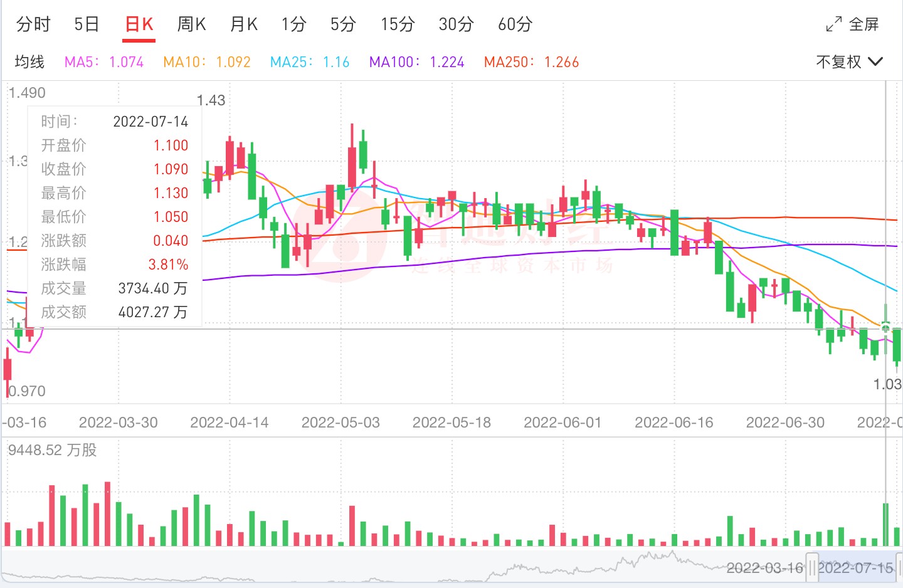Switch to the 5分 minute chart
Viewport: 903px width, 588px height.
pyautogui.click(x=343, y=24)
